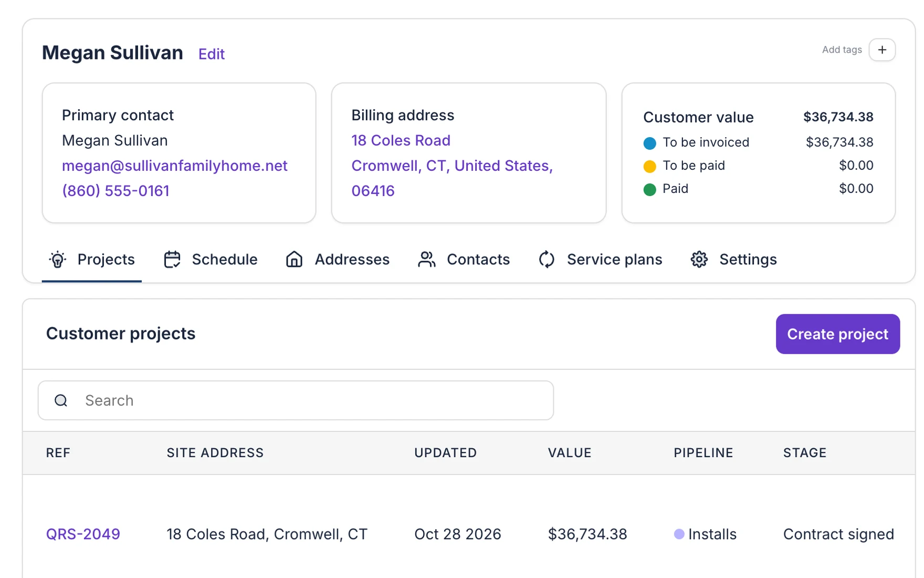
Task: Click the project value $36,734.38 in table
Action: (x=587, y=534)
